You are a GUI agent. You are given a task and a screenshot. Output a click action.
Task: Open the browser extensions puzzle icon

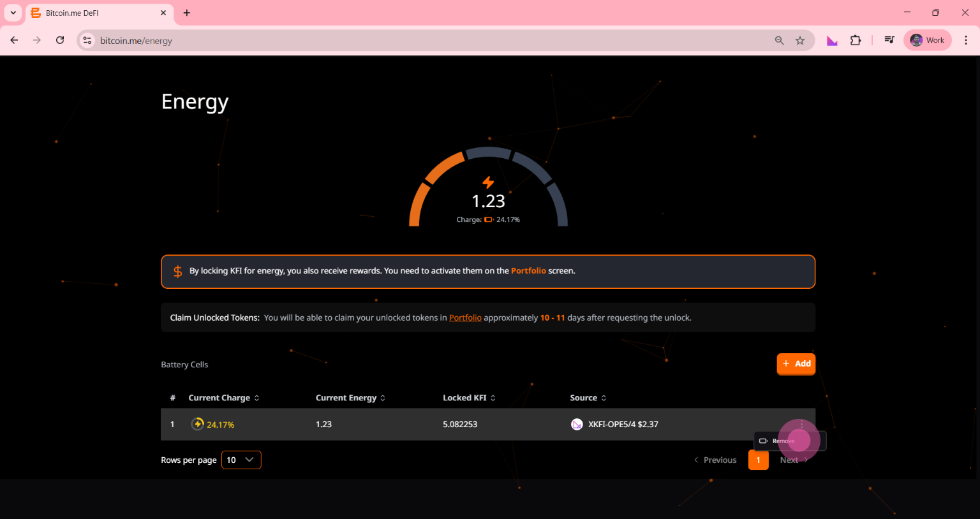click(856, 41)
